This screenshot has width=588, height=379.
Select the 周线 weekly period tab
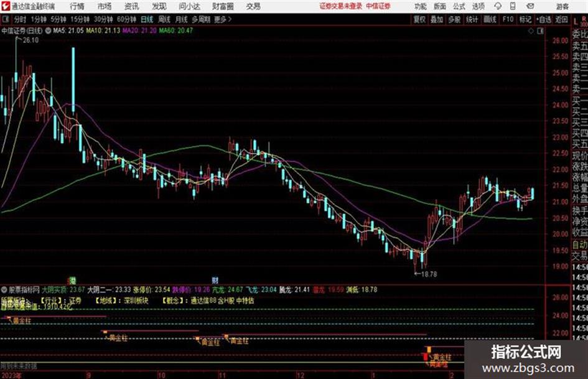[x=165, y=19]
